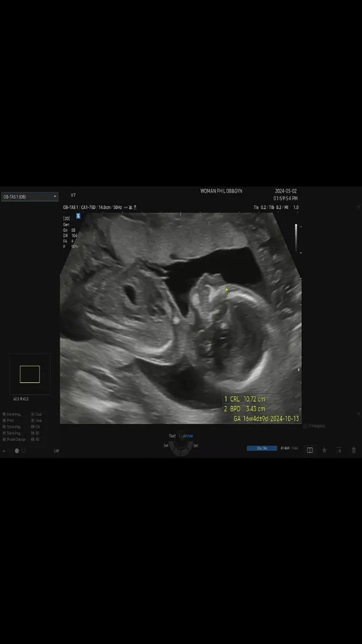Viewport: 362px width, 644px height.
Task: Click the GA 16w4d±9d result line
Action: pyautogui.click(x=266, y=419)
